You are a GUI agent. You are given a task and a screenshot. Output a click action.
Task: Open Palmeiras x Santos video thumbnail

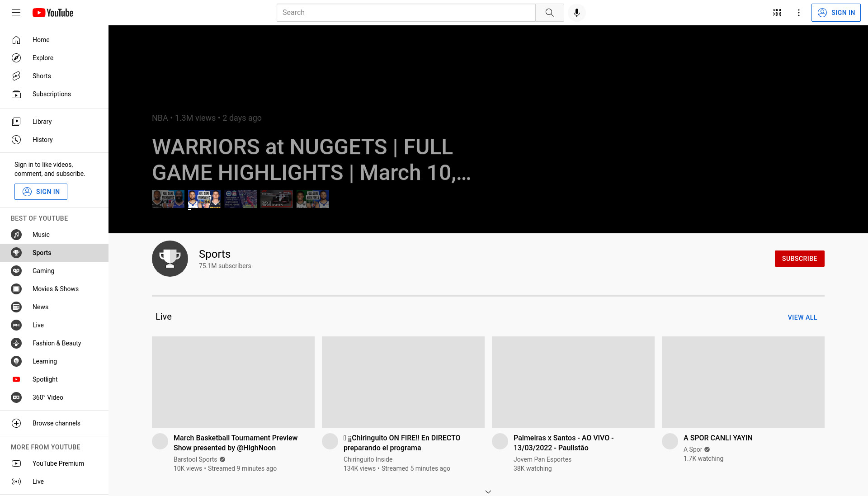[573, 382]
